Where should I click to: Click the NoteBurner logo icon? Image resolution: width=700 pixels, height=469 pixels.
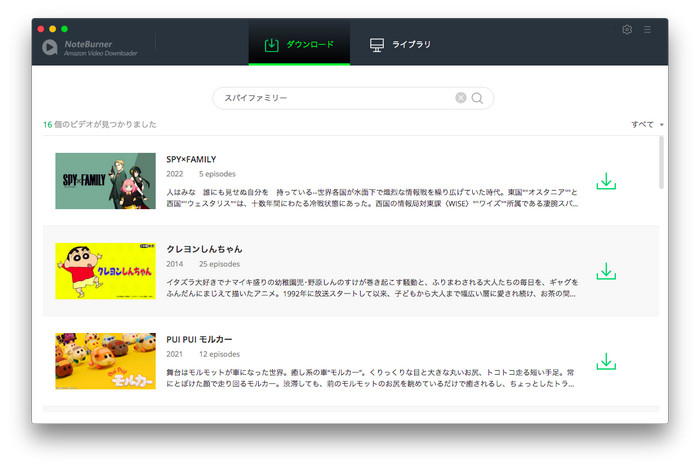pyautogui.click(x=50, y=47)
